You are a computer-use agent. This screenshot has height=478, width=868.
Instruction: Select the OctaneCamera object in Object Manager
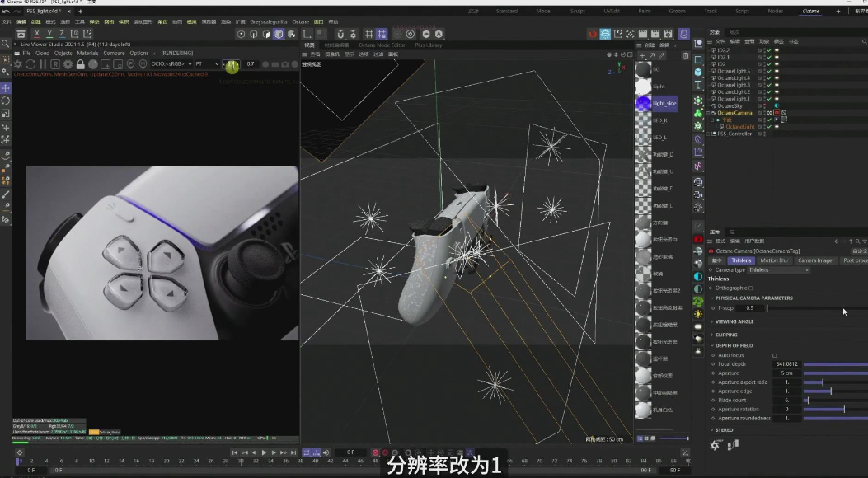(734, 113)
